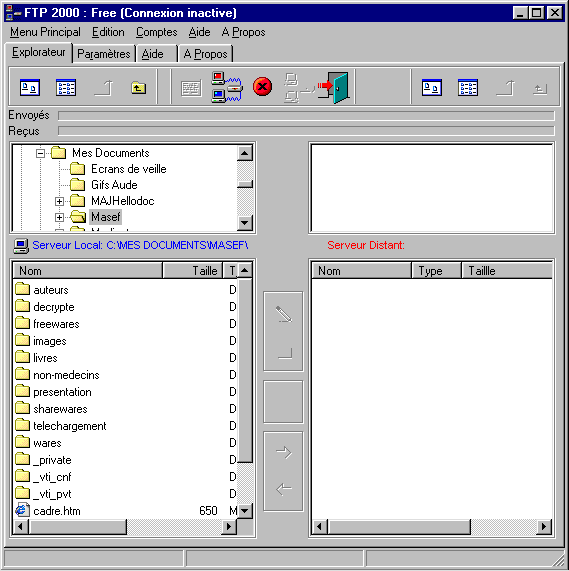The height and width of the screenshot is (571, 569).
Task: Click remote list scroll left arrow
Action: tap(320, 527)
